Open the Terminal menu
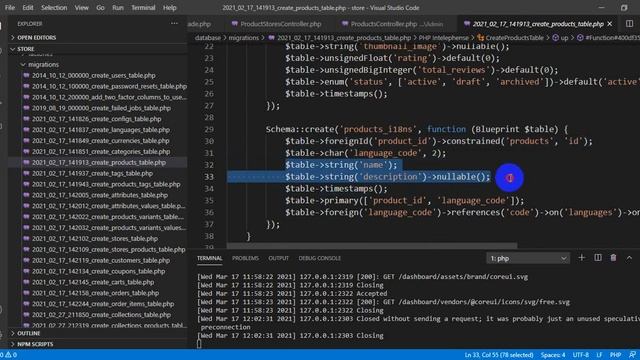The image size is (640, 360). tap(143, 7)
